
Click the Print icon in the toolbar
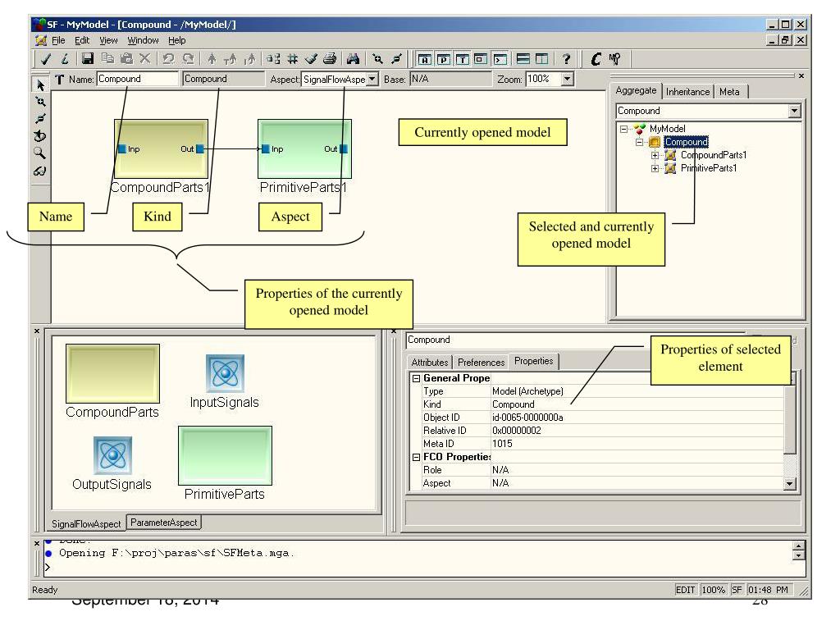pyautogui.click(x=330, y=59)
